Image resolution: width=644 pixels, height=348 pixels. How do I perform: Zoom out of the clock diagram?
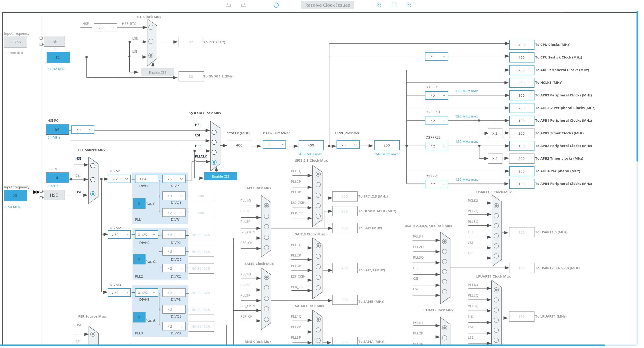click(x=409, y=5)
